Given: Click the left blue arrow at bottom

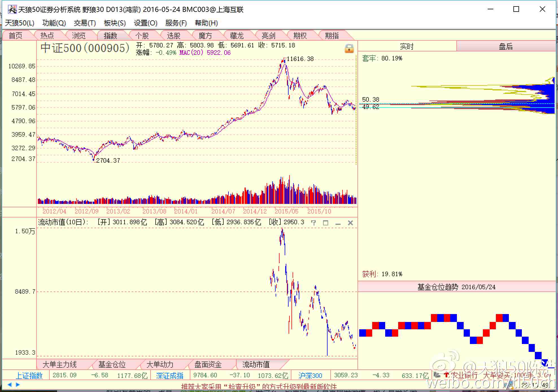Looking at the screenshot, I should [x=10, y=384].
